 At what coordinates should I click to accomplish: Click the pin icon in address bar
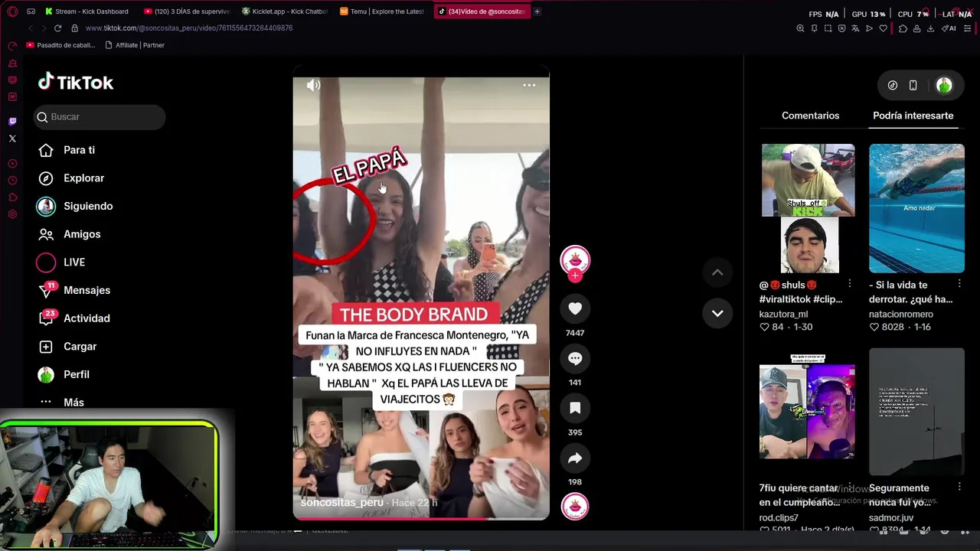[814, 28]
